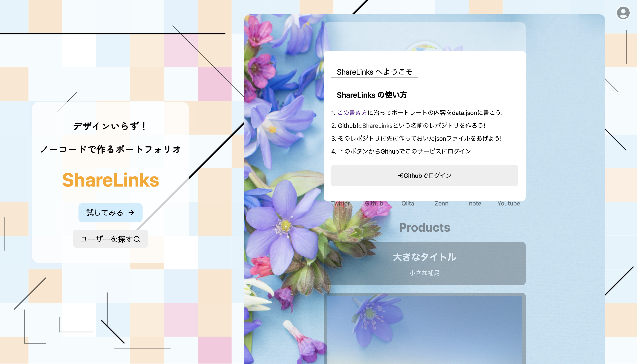Open the blue flower product thumbnail
The width and height of the screenshot is (637, 364).
424,330
